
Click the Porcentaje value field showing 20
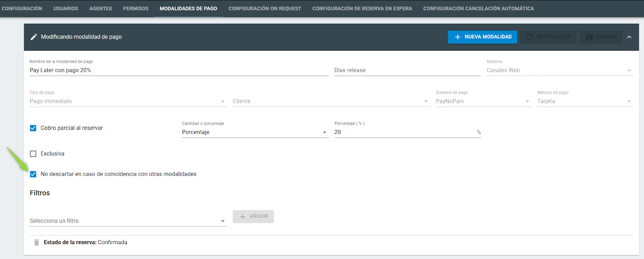(408, 132)
